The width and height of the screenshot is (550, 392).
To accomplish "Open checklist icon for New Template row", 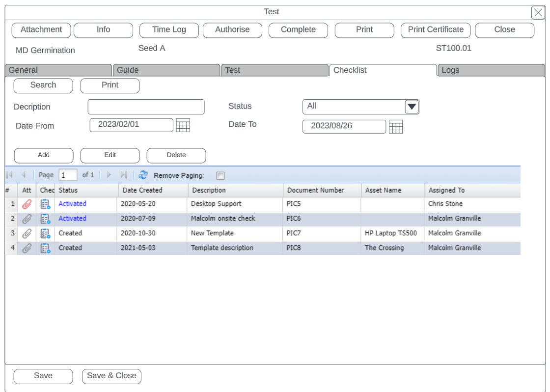I will [45, 234].
